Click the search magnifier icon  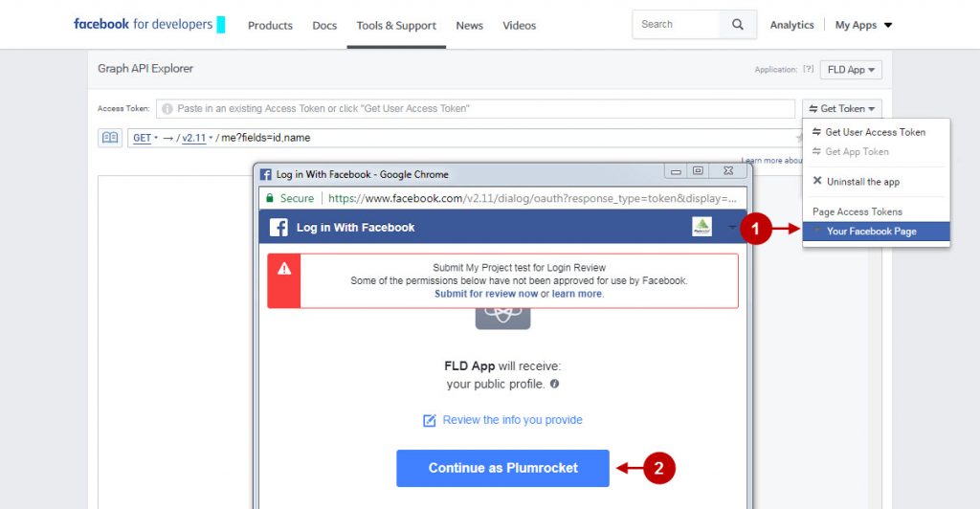pos(738,24)
